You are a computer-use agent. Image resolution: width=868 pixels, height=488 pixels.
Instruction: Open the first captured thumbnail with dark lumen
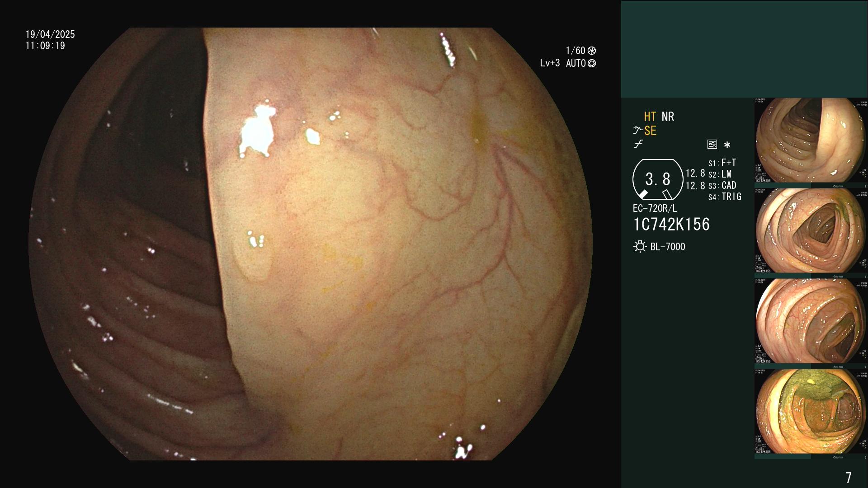click(811, 141)
